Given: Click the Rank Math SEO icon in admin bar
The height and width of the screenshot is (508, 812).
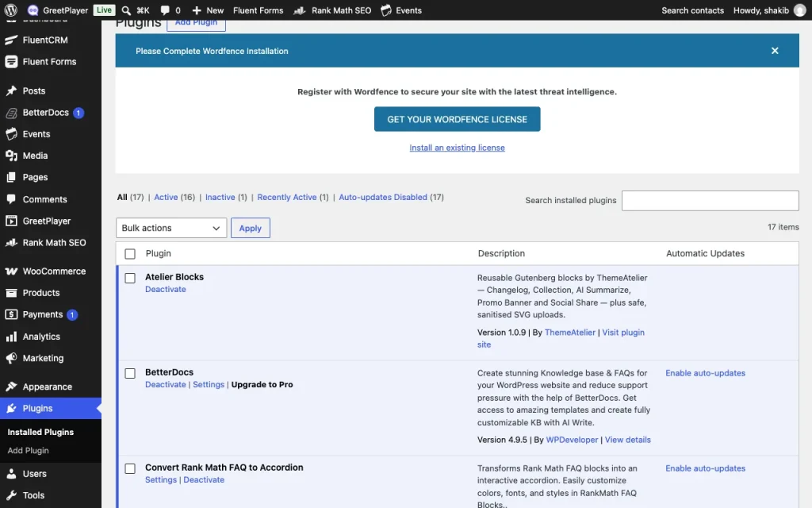Looking at the screenshot, I should point(299,10).
